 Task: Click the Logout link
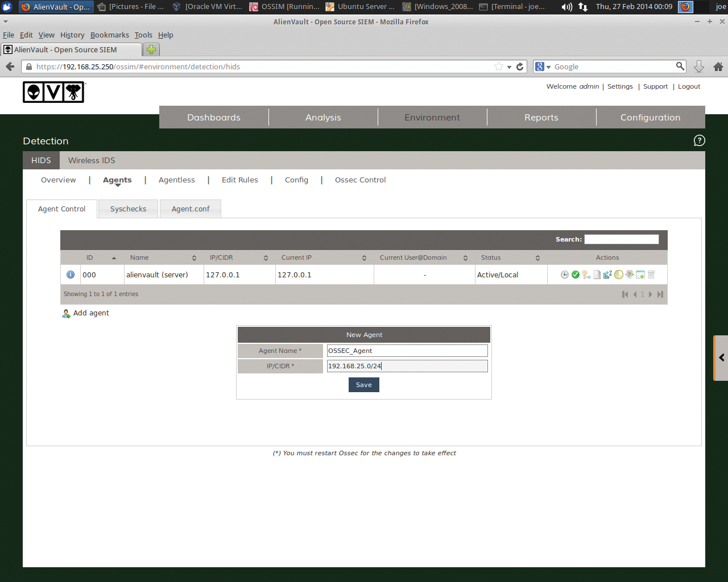(x=689, y=86)
